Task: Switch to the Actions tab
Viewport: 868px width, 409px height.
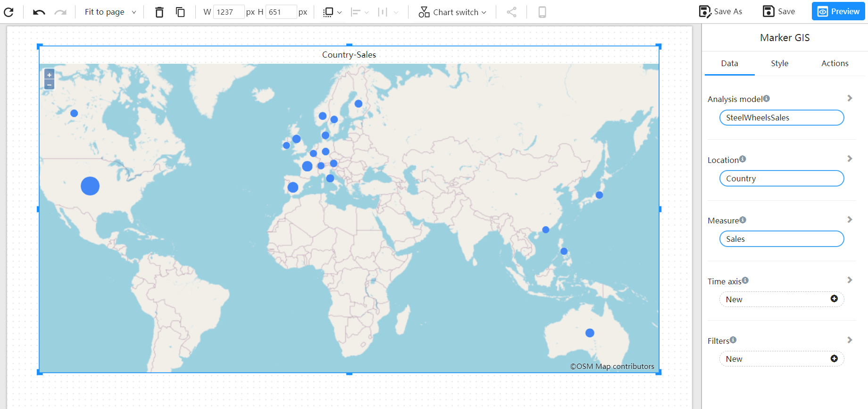Action: click(x=835, y=63)
